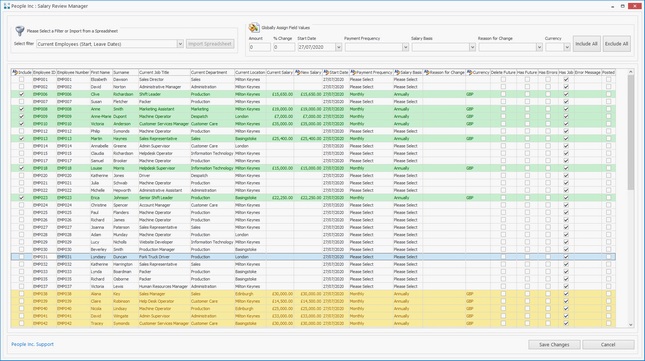Click the Import Spreadsheet button
Screen dimensions: 645x361
(210, 44)
